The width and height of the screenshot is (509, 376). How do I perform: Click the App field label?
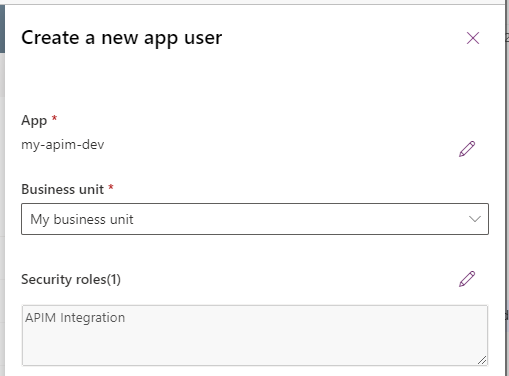click(34, 120)
